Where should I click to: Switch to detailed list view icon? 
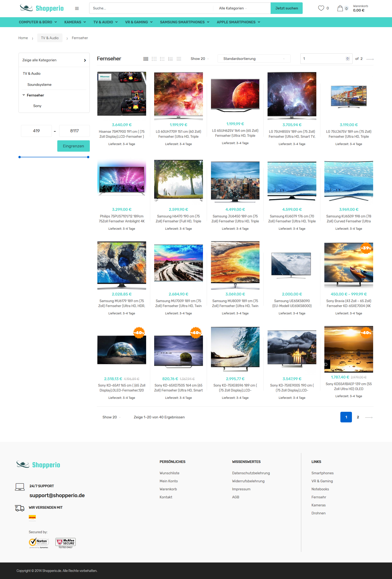171,59
